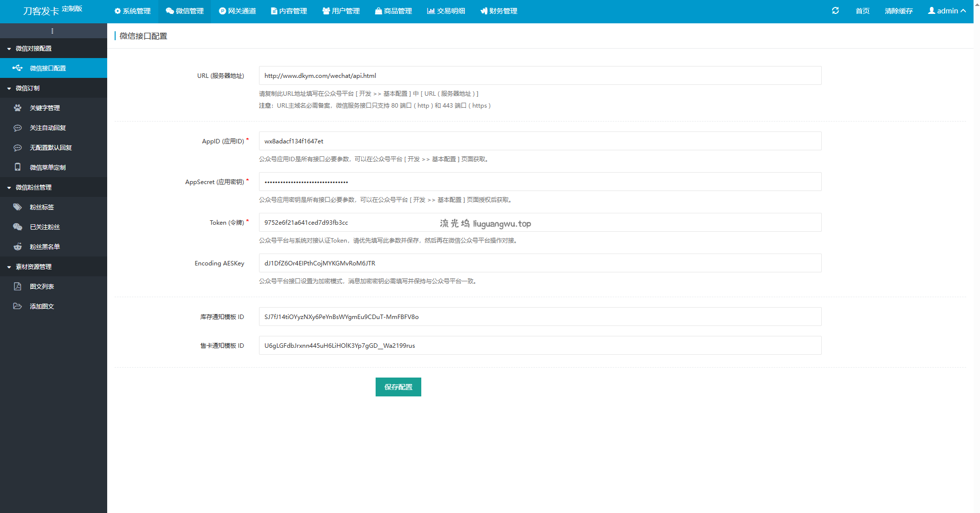
Task: Click the refresh icon in top bar
Action: click(x=835, y=11)
